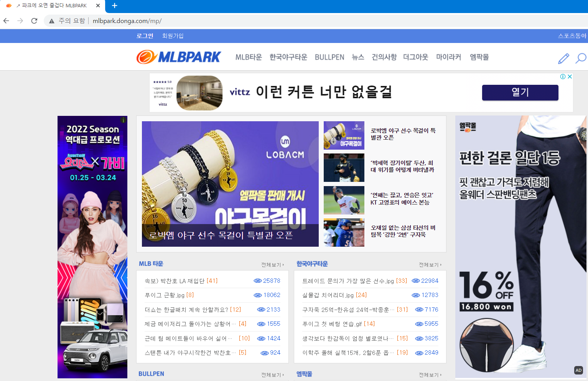This screenshot has height=381, width=588.
Task: Open the 뉴스 menu item
Action: (358, 57)
